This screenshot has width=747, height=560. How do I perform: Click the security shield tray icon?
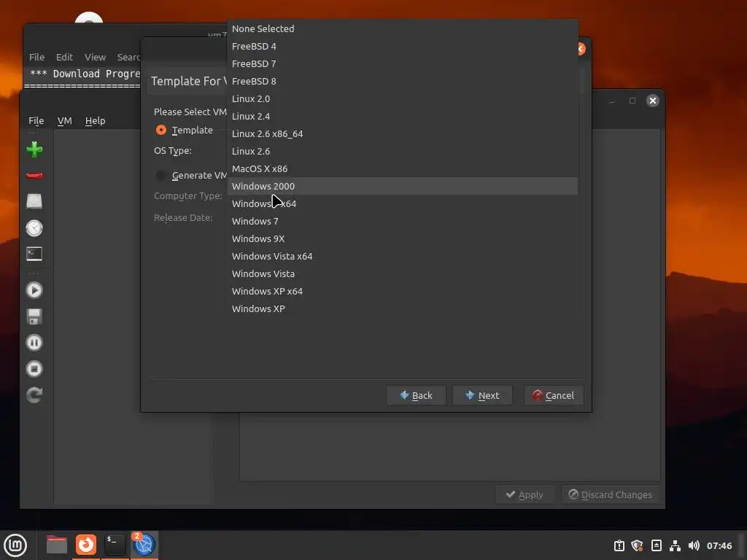(638, 545)
